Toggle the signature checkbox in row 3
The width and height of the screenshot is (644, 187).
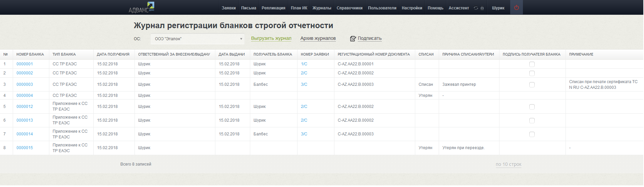532,85
